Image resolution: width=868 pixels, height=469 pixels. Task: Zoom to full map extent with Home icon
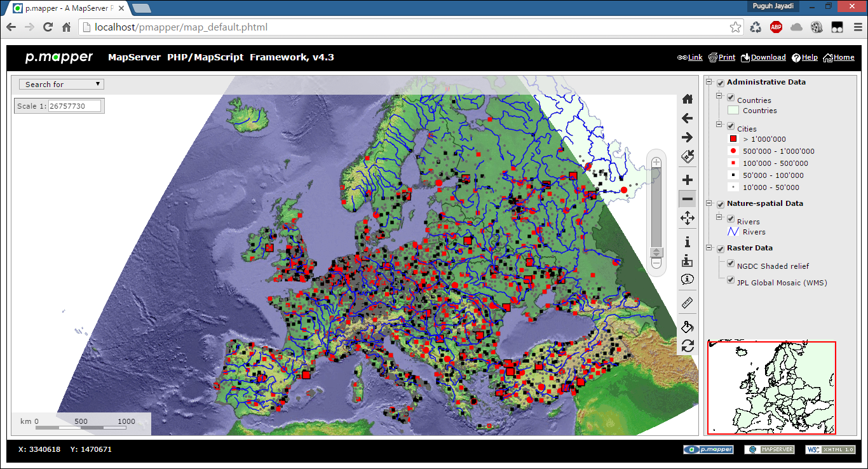click(687, 99)
